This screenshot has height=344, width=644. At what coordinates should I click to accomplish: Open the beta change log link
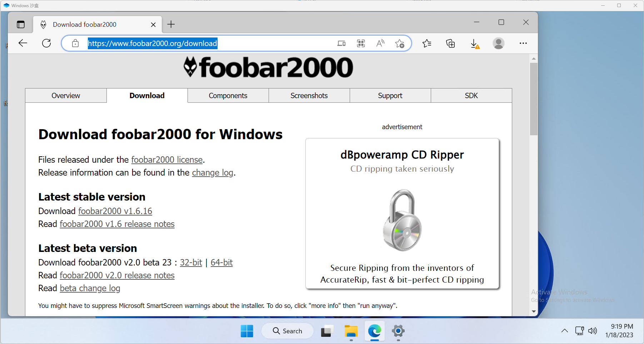point(90,288)
